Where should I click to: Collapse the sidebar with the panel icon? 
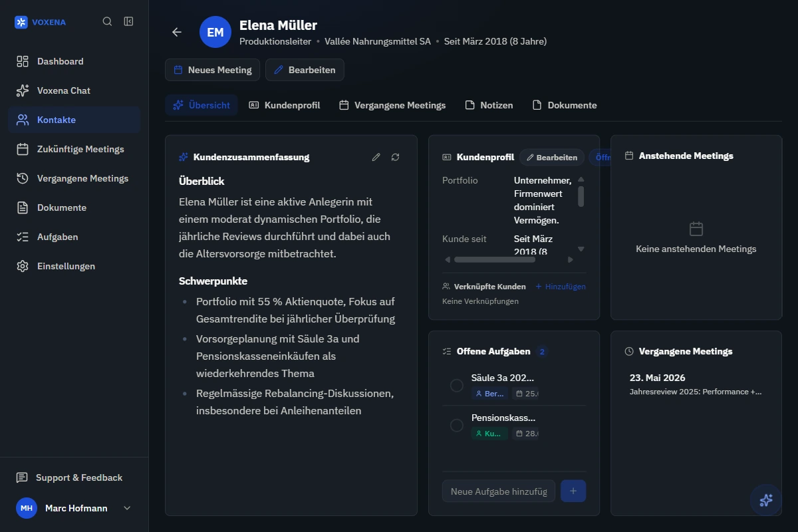pos(128,21)
